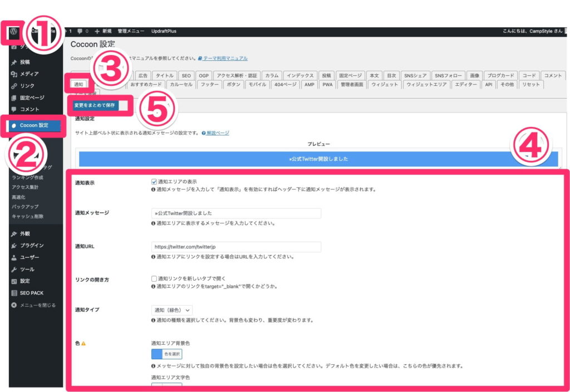Switch to 管理者画面 tab
The image size is (570, 392).
pyautogui.click(x=352, y=85)
